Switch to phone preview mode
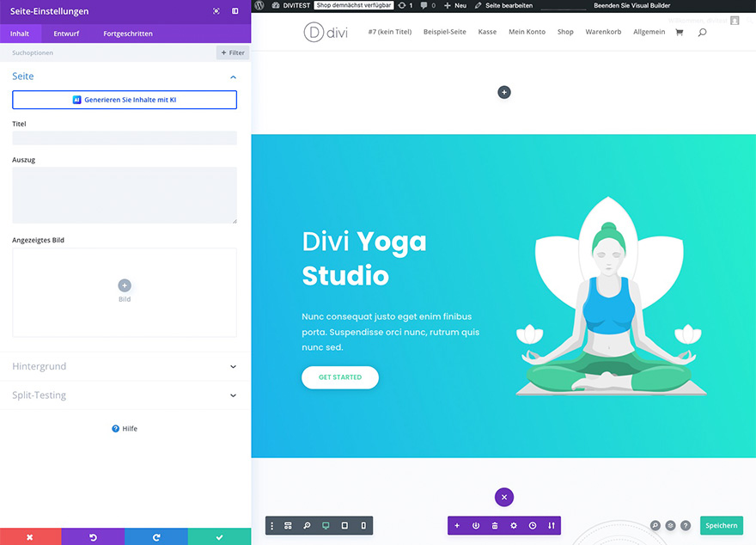The image size is (756, 545). pyautogui.click(x=363, y=525)
